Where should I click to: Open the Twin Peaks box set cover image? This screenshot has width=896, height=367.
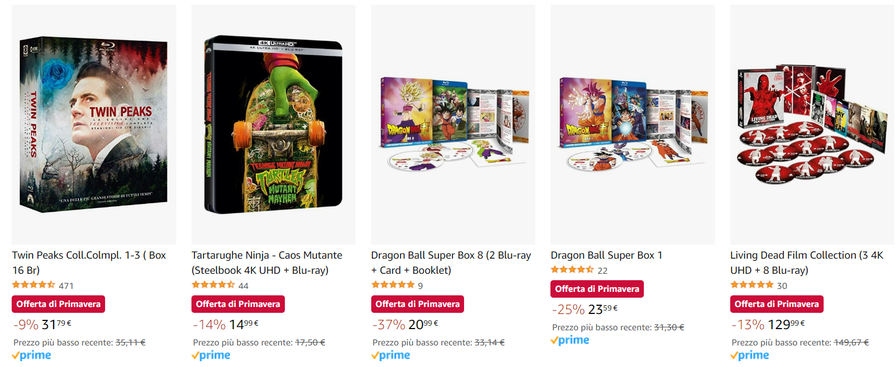click(x=94, y=125)
